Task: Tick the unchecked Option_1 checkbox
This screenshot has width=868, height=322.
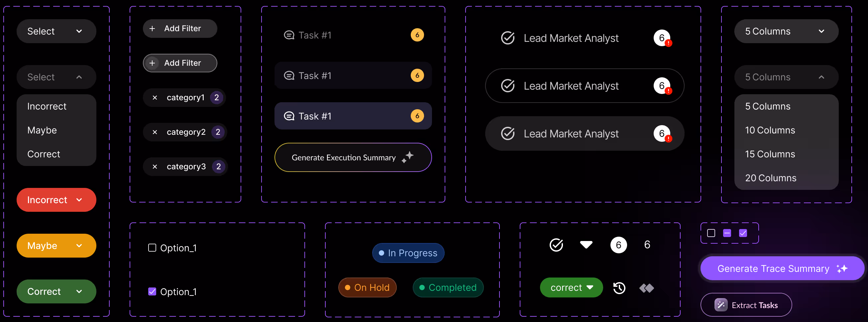Action: [152, 248]
